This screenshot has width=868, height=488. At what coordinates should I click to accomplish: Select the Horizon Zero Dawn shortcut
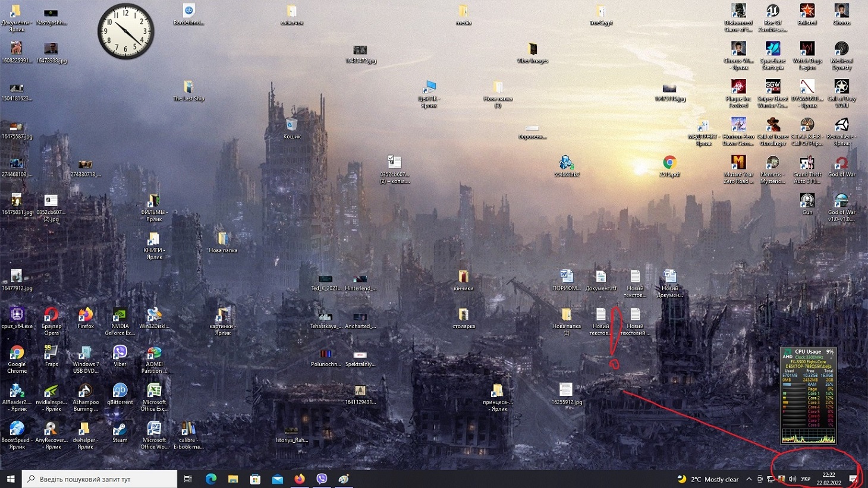click(x=738, y=132)
